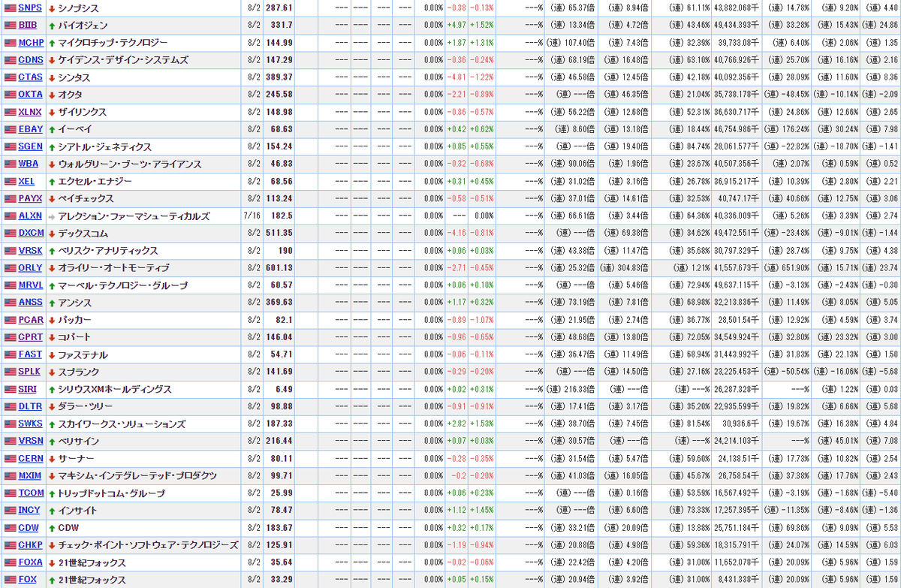Viewport: 901px width, 588px height.
Task: Click the red down arrow for デックスコム
Action: point(52,234)
